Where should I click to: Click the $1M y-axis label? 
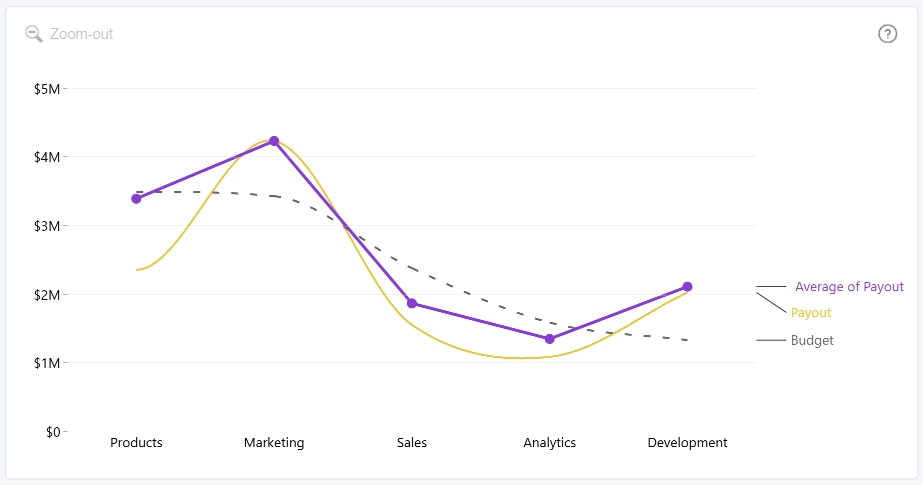(47, 363)
